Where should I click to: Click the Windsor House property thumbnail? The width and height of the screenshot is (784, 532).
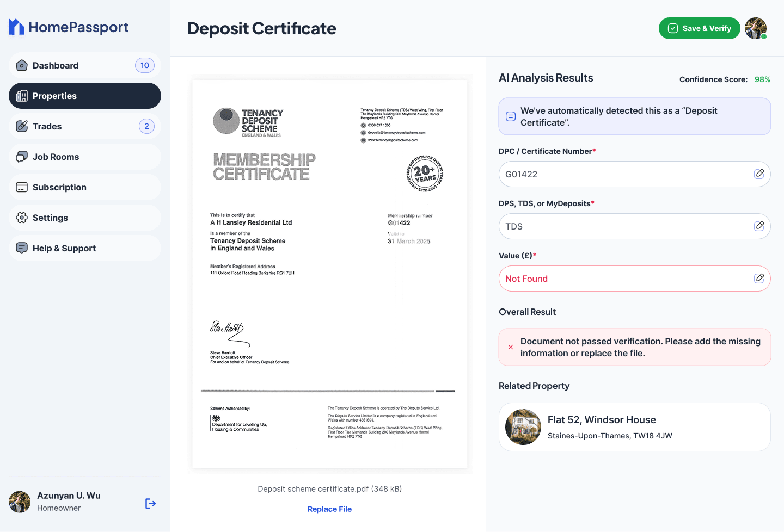click(523, 427)
